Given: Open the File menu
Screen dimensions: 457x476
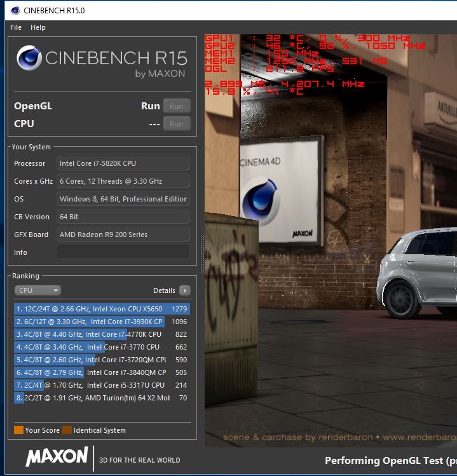Looking at the screenshot, I should tap(16, 27).
